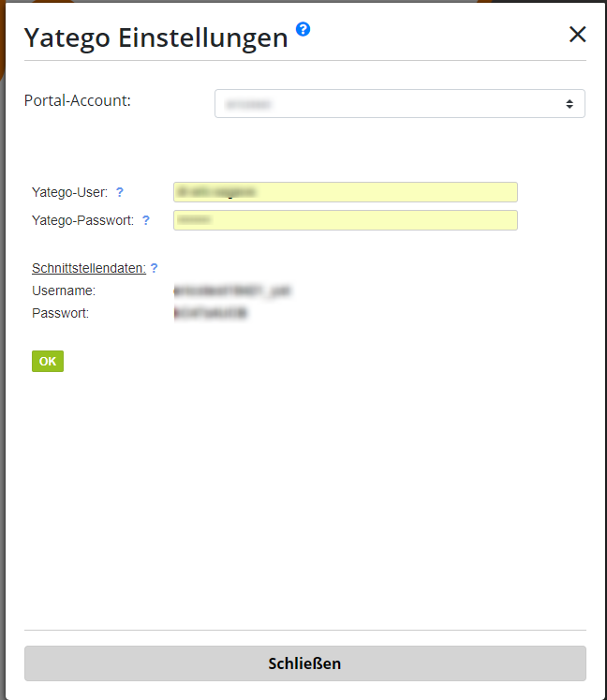Show help for Yatego-Passwort field
The width and height of the screenshot is (607, 700).
145,220
